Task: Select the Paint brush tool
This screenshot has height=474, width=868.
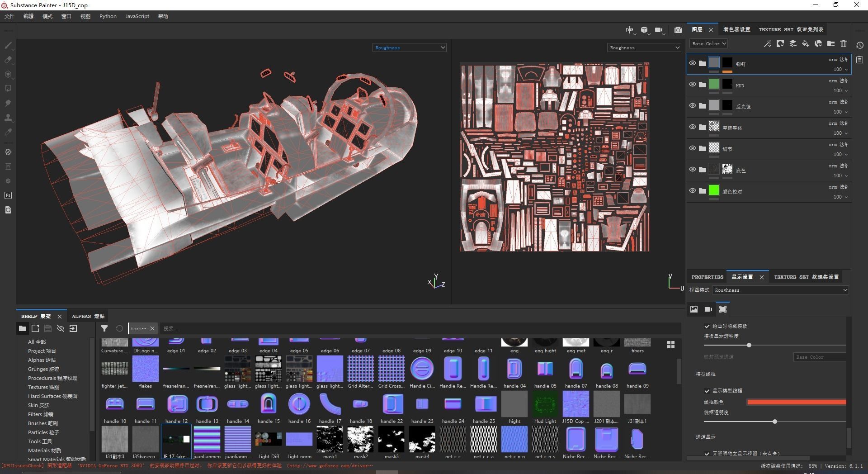Action: (x=8, y=45)
